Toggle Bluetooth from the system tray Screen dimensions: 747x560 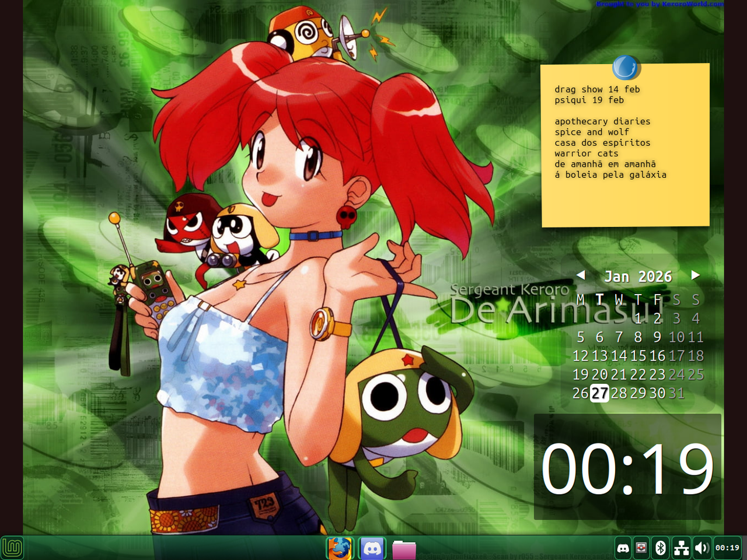click(x=661, y=548)
